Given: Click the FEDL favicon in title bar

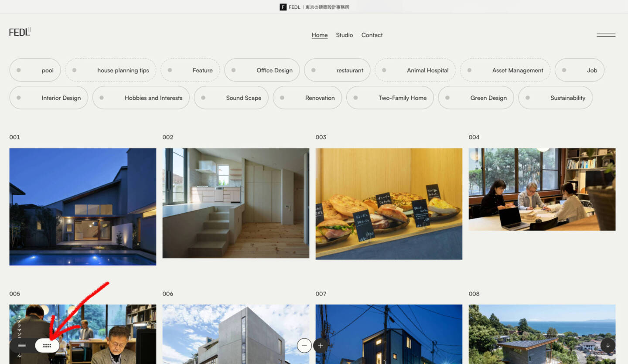Looking at the screenshot, I should [283, 7].
